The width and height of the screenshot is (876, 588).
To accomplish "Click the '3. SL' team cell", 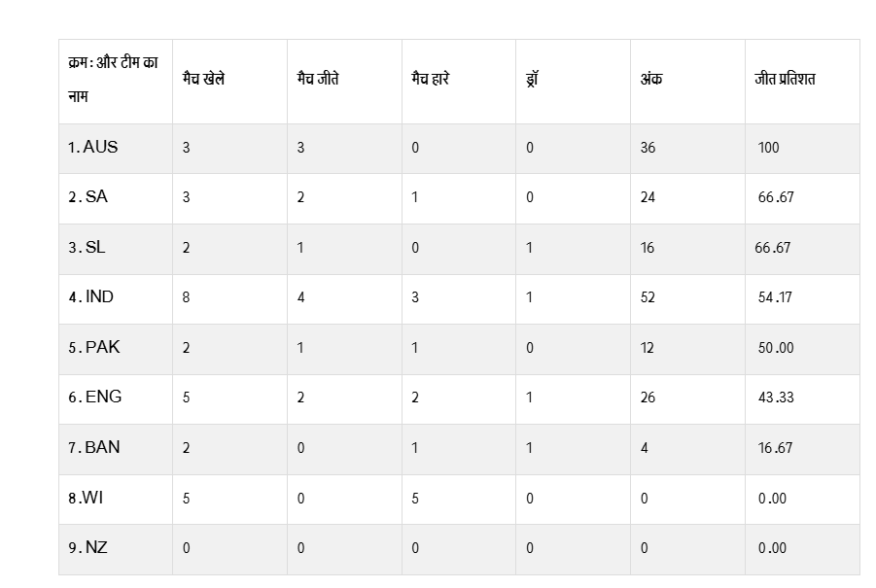I will (87, 248).
